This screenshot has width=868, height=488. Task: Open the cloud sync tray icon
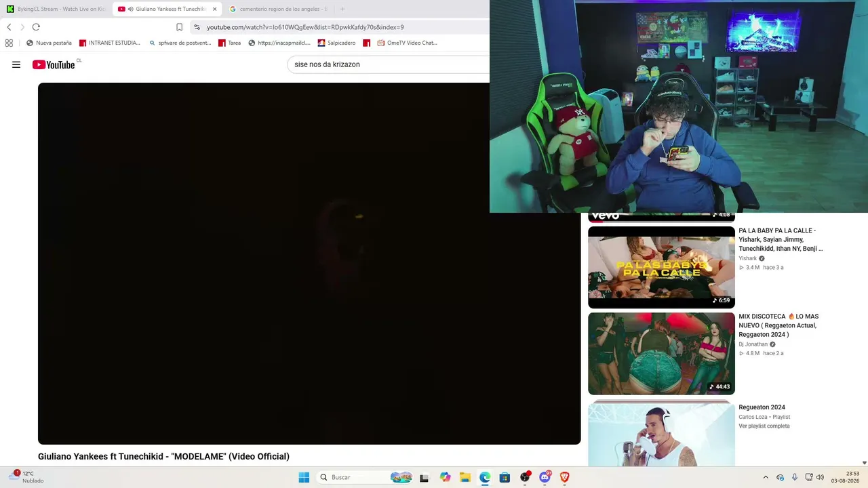click(x=780, y=477)
